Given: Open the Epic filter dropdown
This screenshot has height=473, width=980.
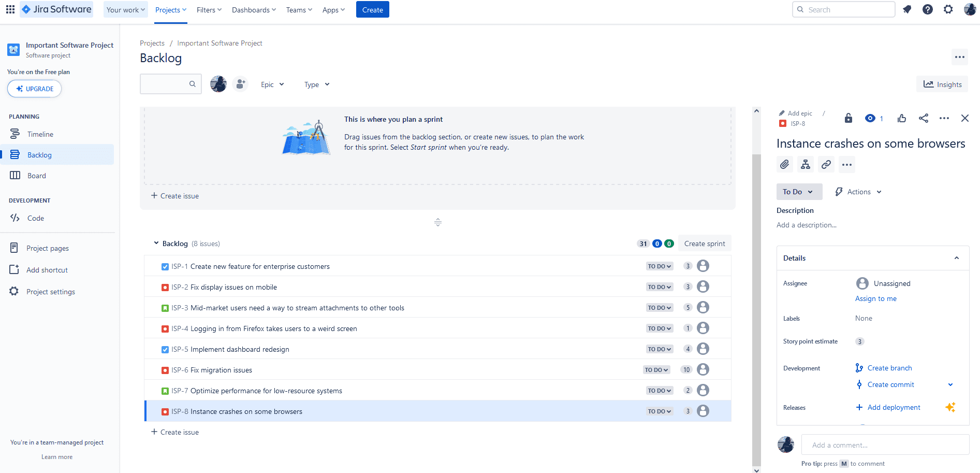Looking at the screenshot, I should click(272, 84).
